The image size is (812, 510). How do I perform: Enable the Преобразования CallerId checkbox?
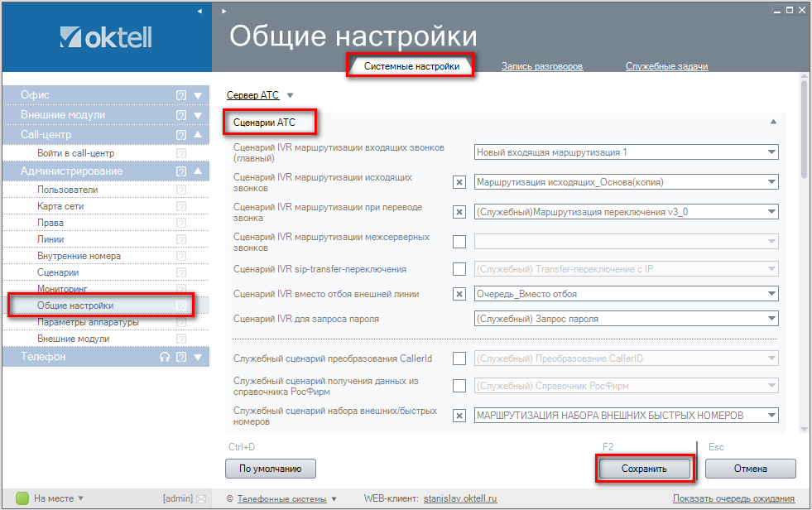(459, 358)
